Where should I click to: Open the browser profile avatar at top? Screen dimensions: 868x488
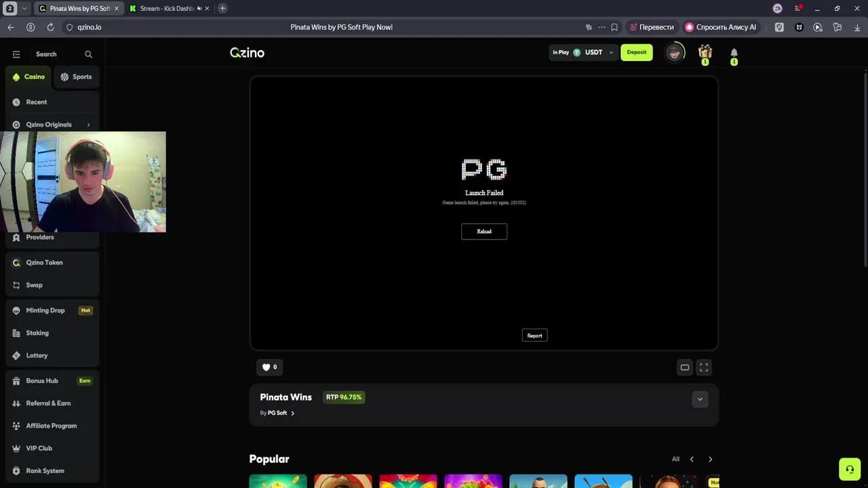click(x=777, y=8)
